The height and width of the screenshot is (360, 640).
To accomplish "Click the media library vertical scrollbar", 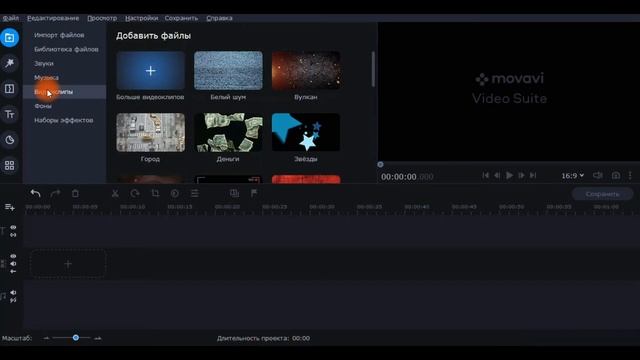I will [x=373, y=69].
